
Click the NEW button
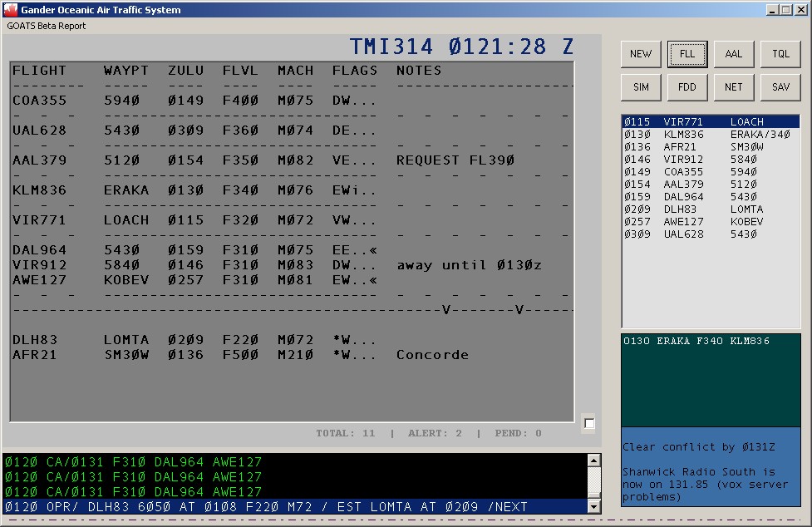pos(641,54)
